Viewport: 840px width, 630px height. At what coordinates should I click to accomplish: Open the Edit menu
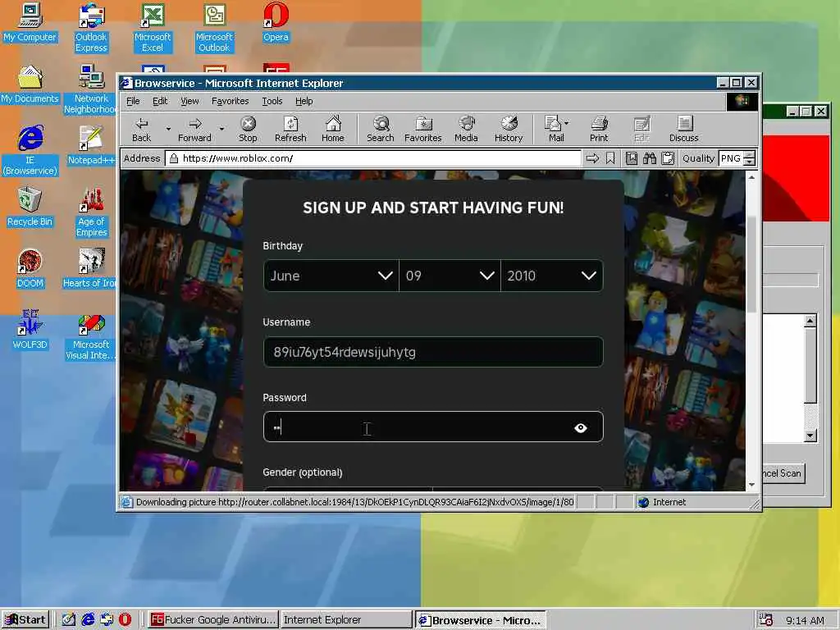[160, 101]
